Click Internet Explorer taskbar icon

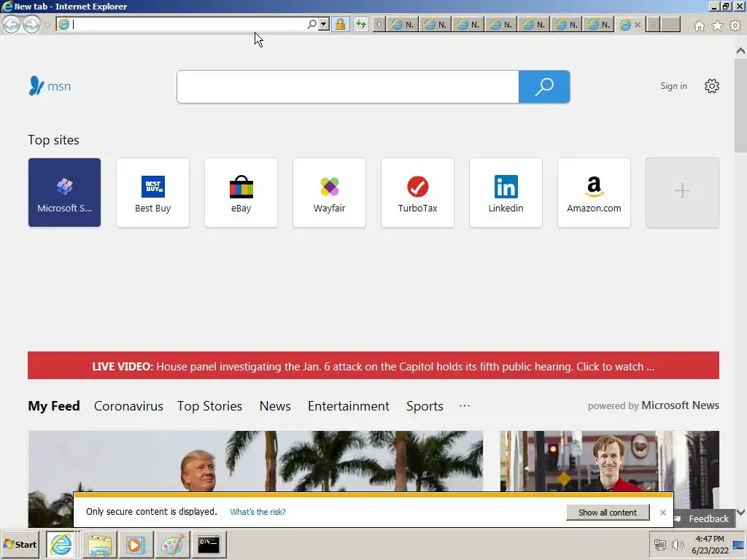tap(61, 544)
